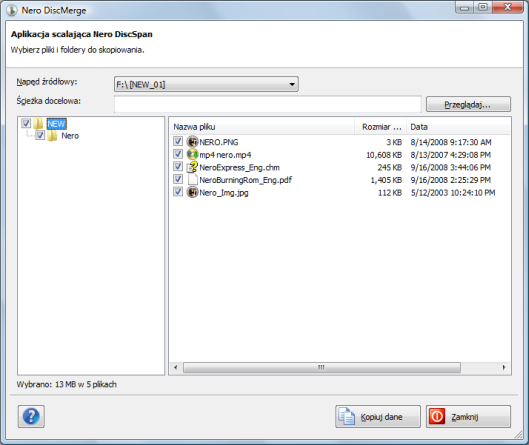Viewport: 529px width, 445px height.
Task: Close the Nero DiscMerge window
Action: (x=508, y=7)
